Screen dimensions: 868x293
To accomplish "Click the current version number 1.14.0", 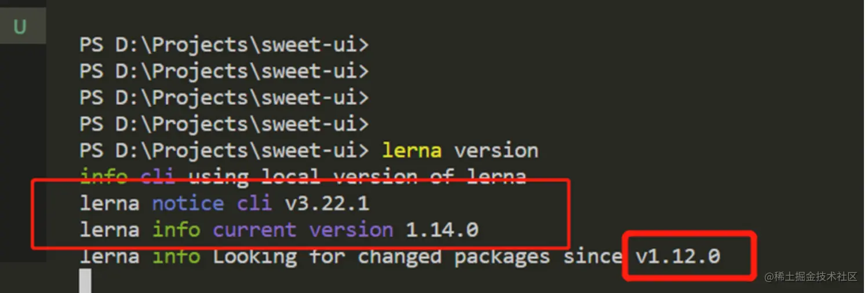I will click(x=442, y=230).
